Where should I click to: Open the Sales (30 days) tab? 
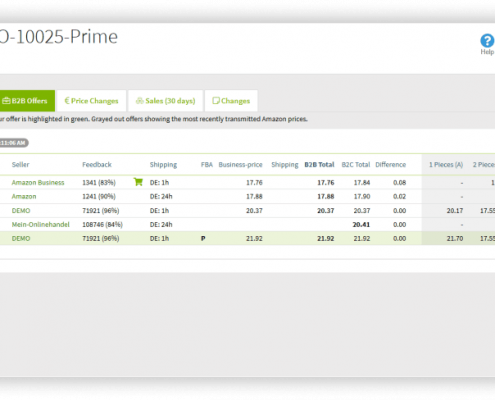pos(165,101)
